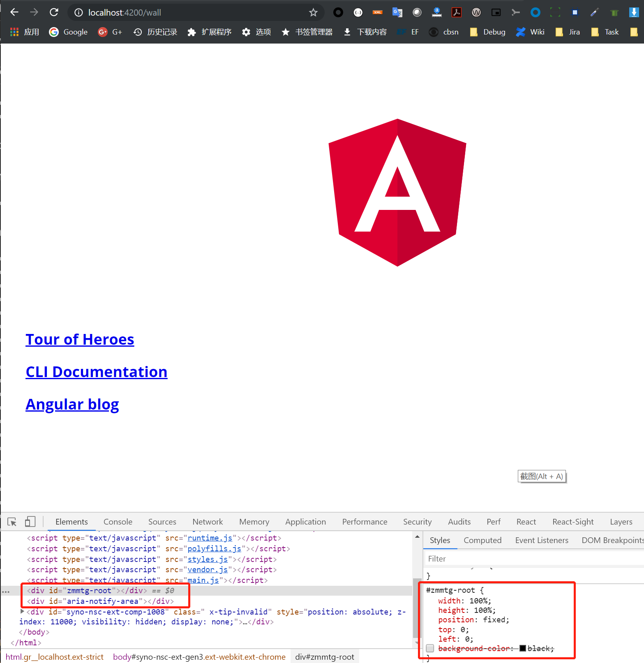Open Extensions (扩展程序) bookmark
The image size is (644, 663).
[x=210, y=32]
